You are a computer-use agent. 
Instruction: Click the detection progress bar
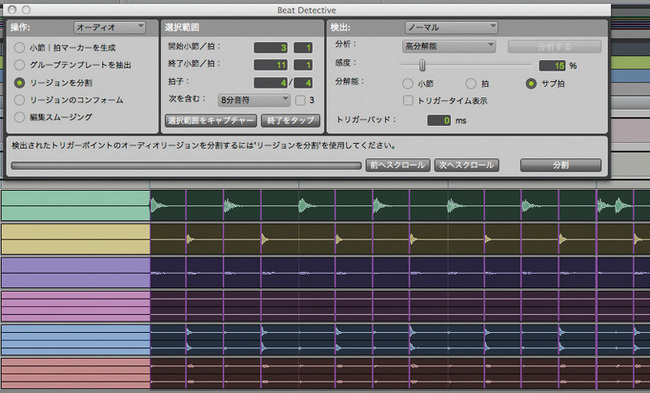186,165
